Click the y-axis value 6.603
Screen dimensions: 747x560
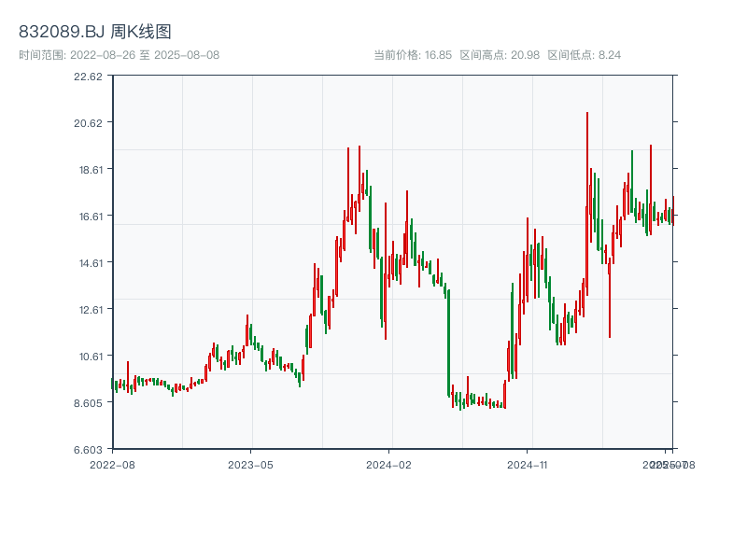88,450
